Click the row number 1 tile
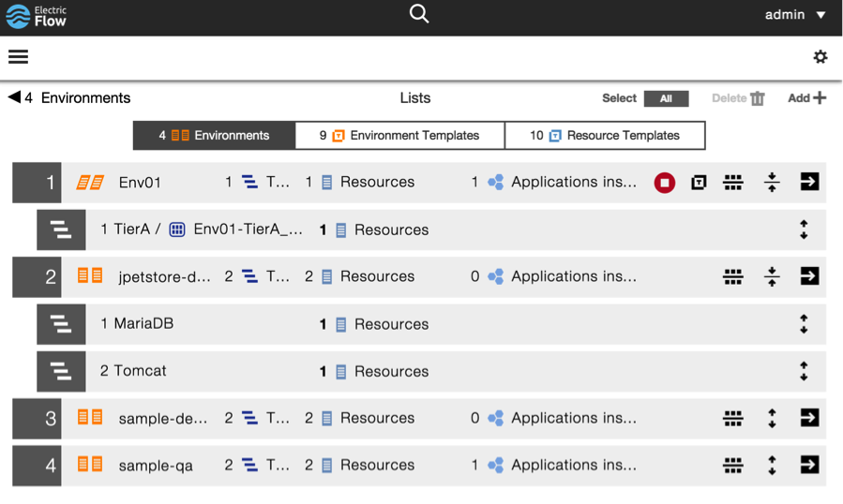This screenshot has height=504, width=843. 38,183
